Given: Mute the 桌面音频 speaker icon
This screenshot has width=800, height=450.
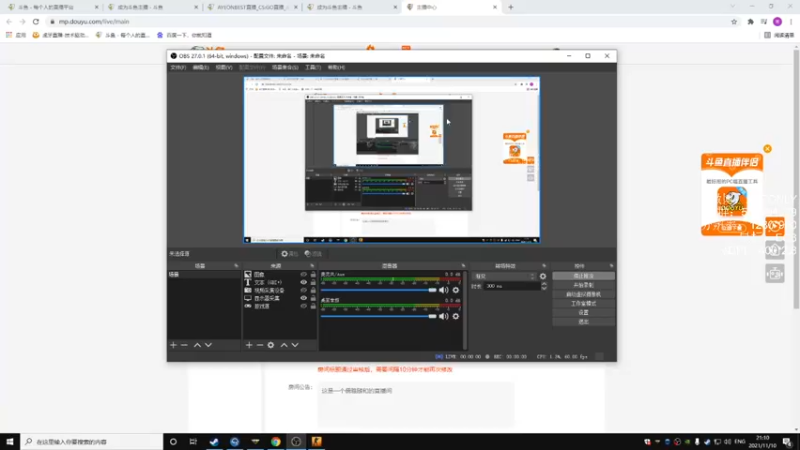Looking at the screenshot, I should coord(443,316).
